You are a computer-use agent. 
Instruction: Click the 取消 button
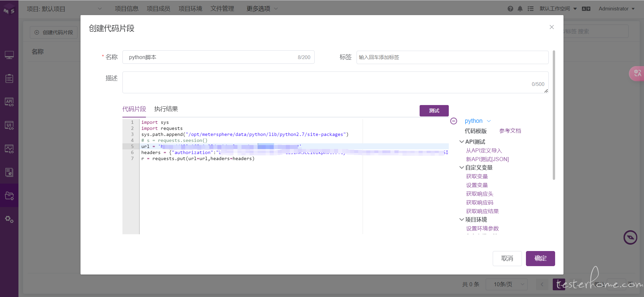507,258
